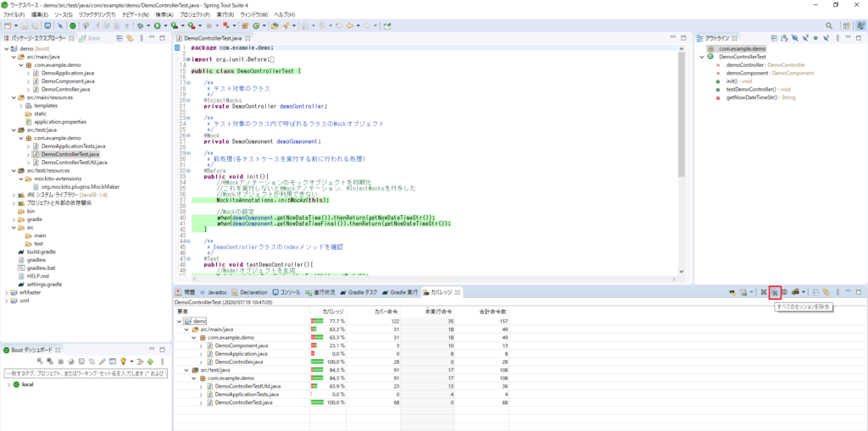868x431 pixels.
Task: Click the Sort alphabetically icon in Outline panel
Action: click(x=783, y=38)
